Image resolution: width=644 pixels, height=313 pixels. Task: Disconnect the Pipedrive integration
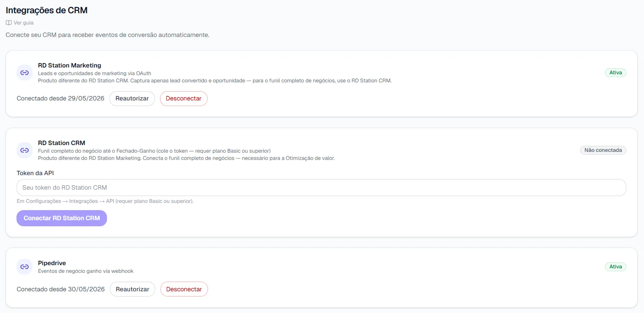pos(184,289)
